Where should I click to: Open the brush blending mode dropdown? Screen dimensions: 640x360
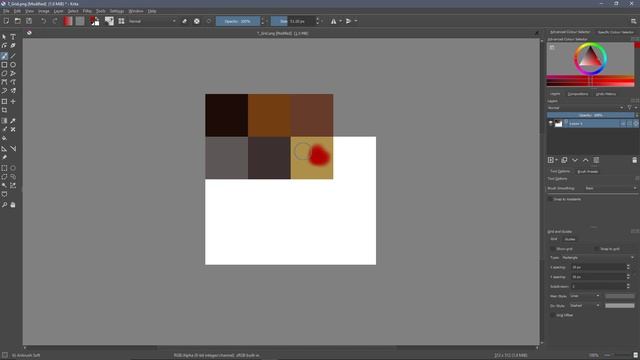pyautogui.click(x=152, y=21)
